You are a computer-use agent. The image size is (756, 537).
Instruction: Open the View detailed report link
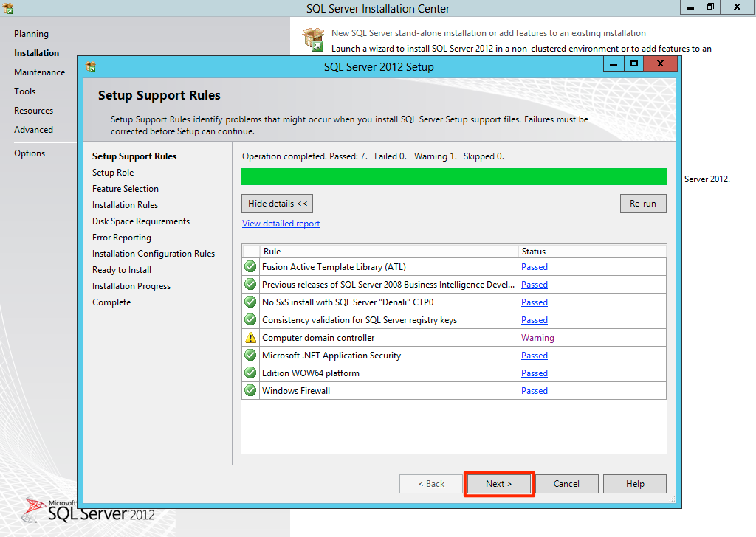[x=281, y=224]
